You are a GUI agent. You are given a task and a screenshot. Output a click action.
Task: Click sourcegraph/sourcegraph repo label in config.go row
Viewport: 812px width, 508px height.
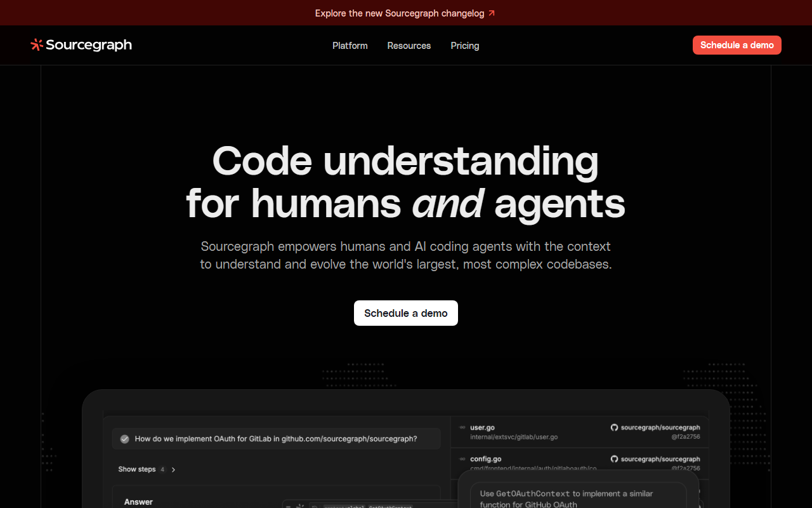(x=660, y=459)
